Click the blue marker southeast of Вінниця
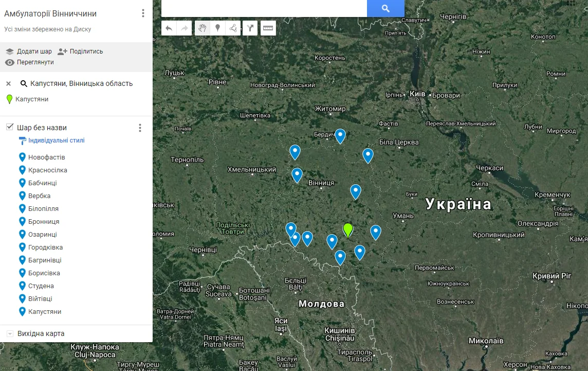The height and width of the screenshot is (371, 588). [x=356, y=191]
